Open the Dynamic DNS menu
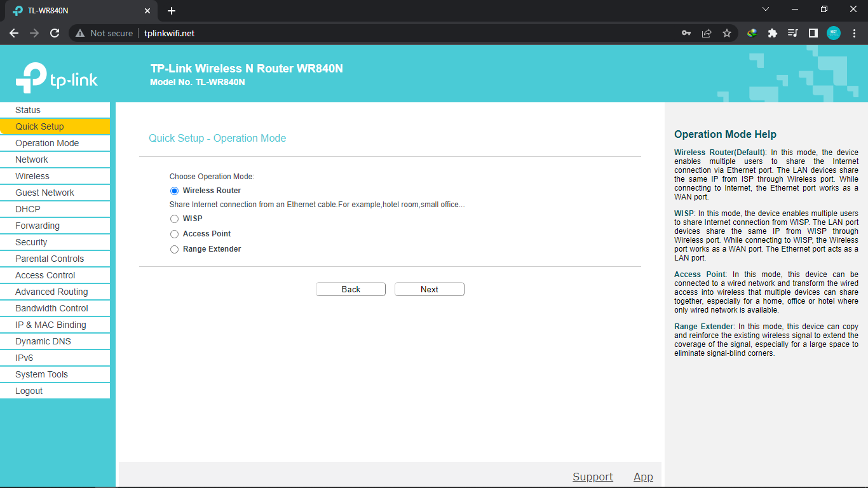 tap(55, 341)
